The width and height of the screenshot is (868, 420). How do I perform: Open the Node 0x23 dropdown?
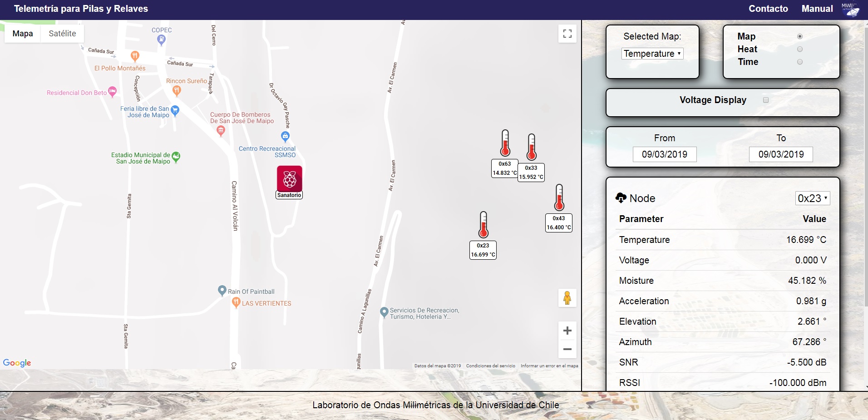812,198
